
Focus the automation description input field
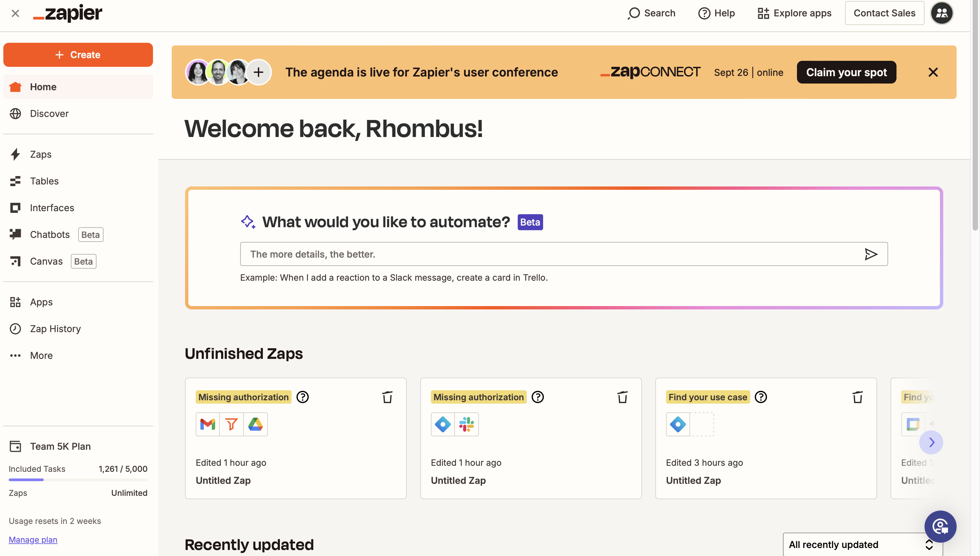pos(564,254)
